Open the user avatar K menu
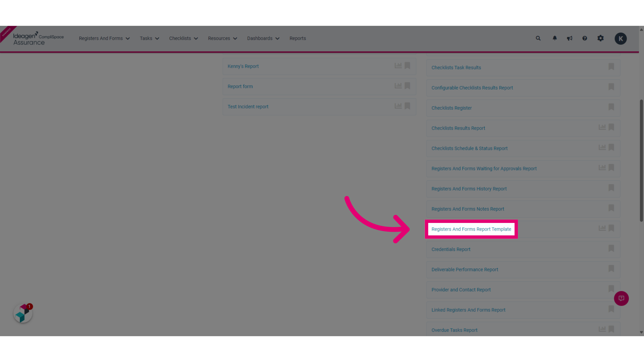 [x=621, y=39]
